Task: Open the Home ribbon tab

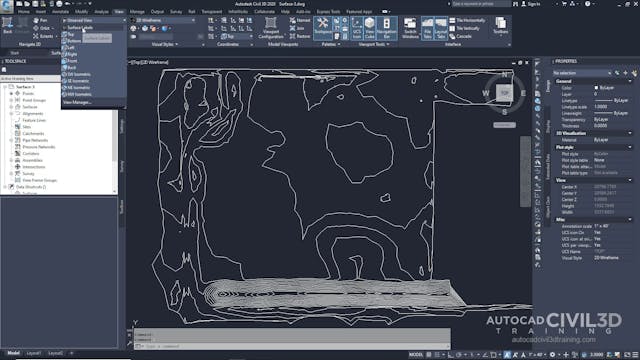Action: 24,12
